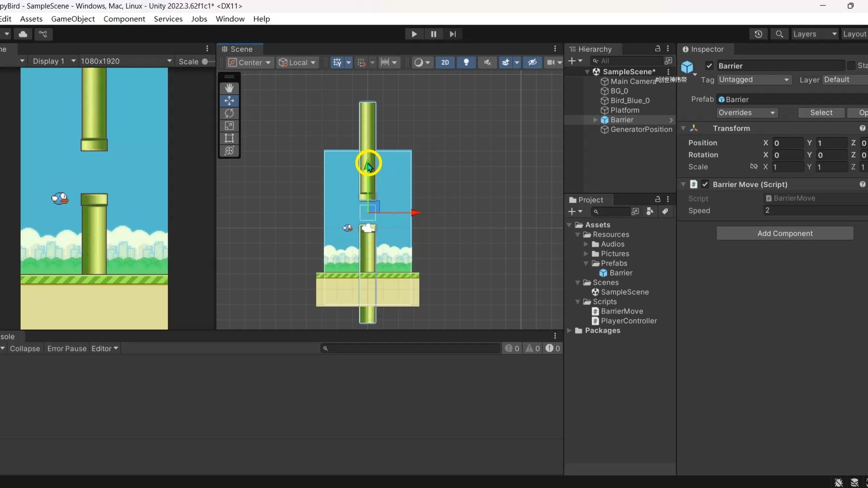This screenshot has width=868, height=488.
Task: Open the scene camera settings icon
Action: coord(551,62)
